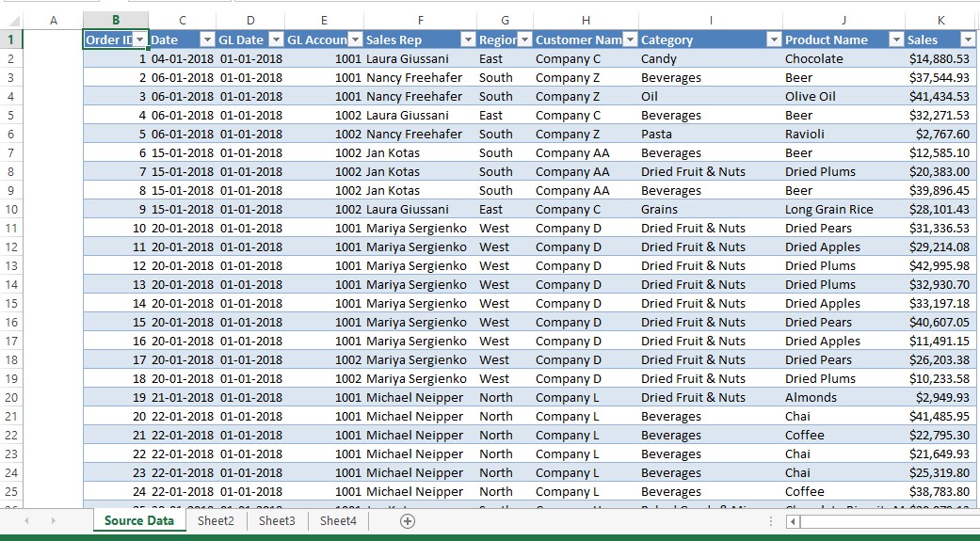Click the $2,767.60 sales cell

click(940, 134)
